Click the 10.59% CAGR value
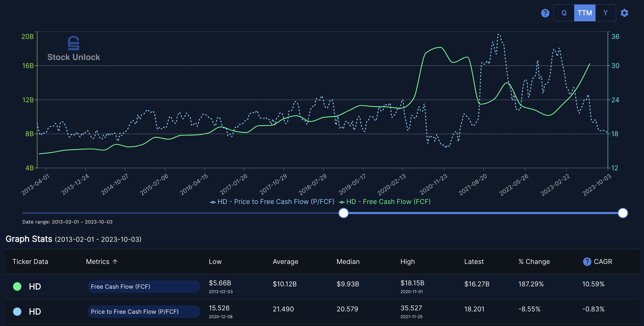The width and height of the screenshot is (644, 326). tap(593, 284)
